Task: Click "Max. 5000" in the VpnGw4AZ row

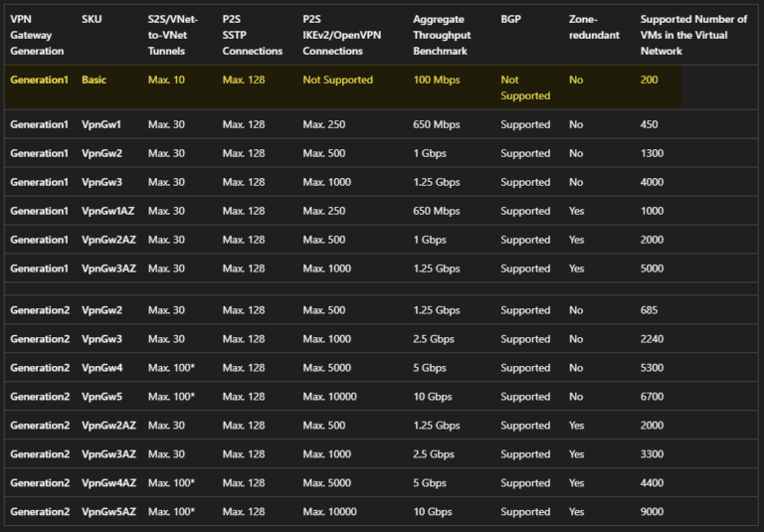Action: point(327,483)
